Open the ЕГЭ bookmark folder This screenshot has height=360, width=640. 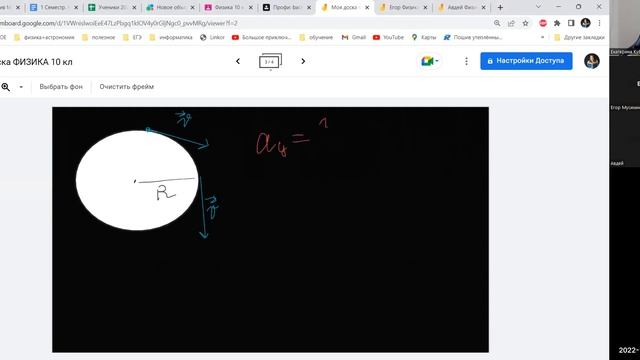(132, 37)
